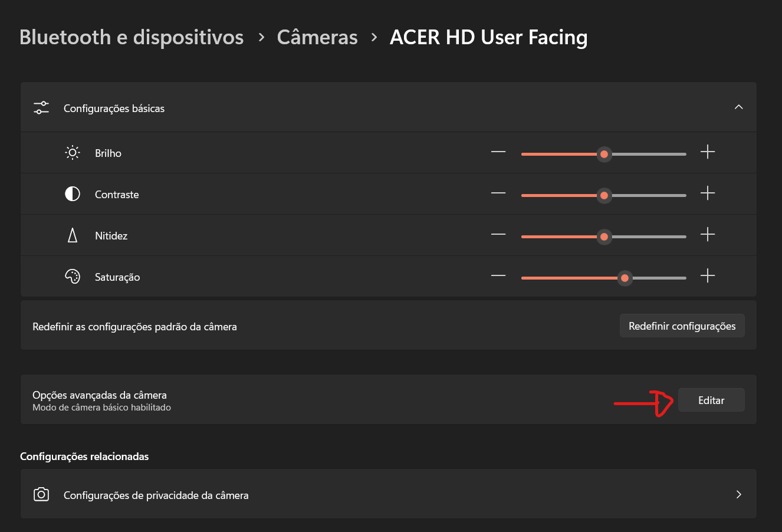Click the Brilho slider handle

pyautogui.click(x=604, y=154)
